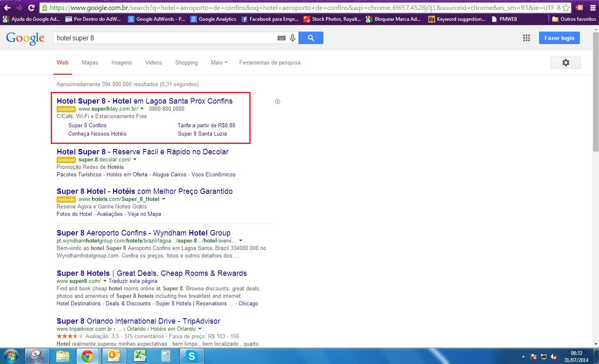Expand the arrow next to tripadvisor.com.br URL
The width and height of the screenshot is (599, 364).
pyautogui.click(x=200, y=329)
